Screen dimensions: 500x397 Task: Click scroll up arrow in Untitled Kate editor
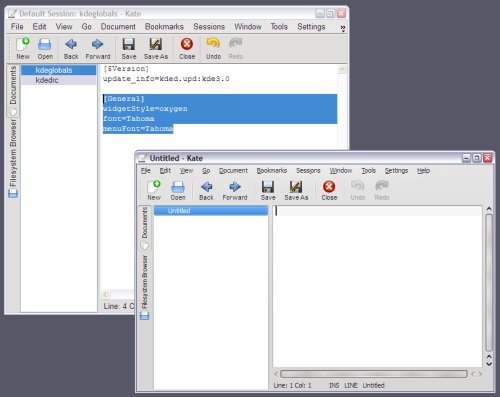489,209
